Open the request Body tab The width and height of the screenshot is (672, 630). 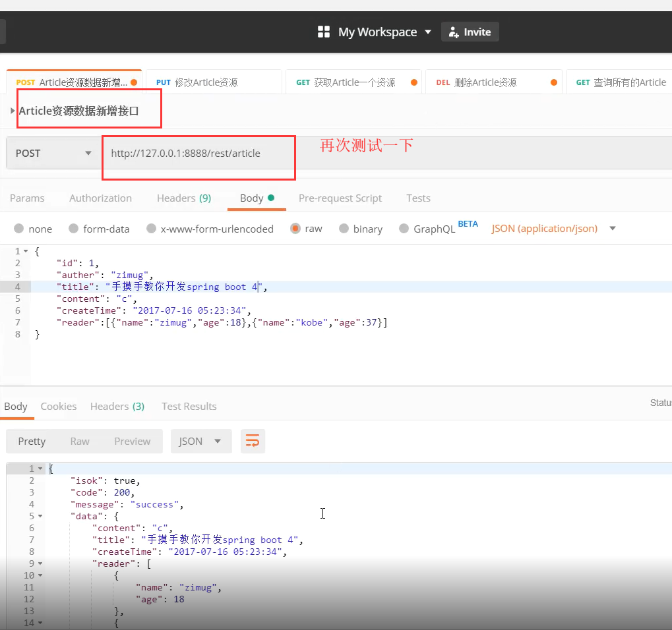coord(257,198)
